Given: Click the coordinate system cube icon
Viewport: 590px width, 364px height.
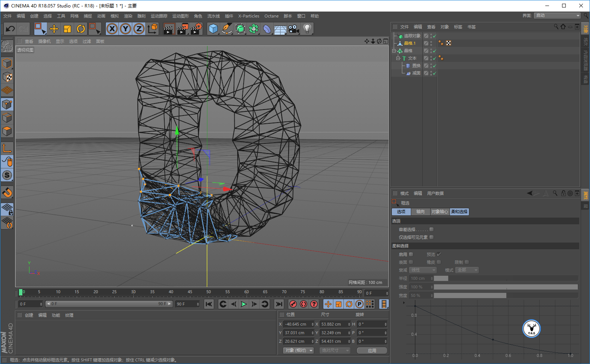Looking at the screenshot, I should click(x=153, y=29).
